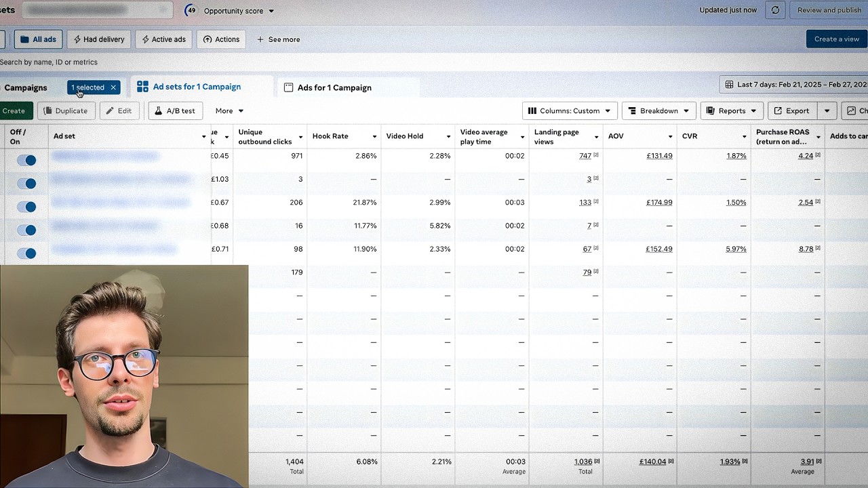The width and height of the screenshot is (868, 488).
Task: Click the opportunity score 49 circle
Action: pyautogui.click(x=191, y=10)
